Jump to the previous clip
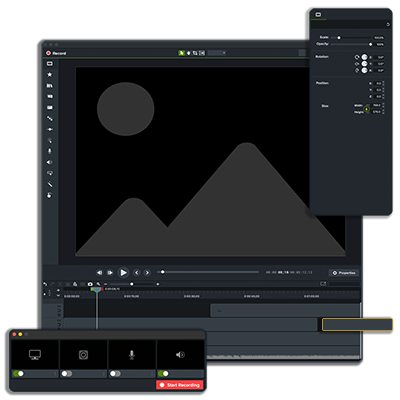The image size is (400, 400). click(137, 273)
